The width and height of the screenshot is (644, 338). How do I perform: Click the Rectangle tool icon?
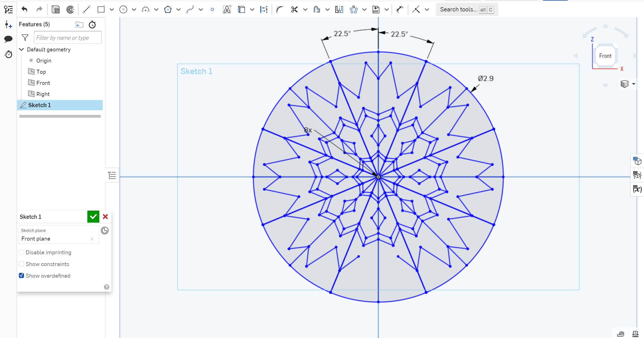coord(101,9)
